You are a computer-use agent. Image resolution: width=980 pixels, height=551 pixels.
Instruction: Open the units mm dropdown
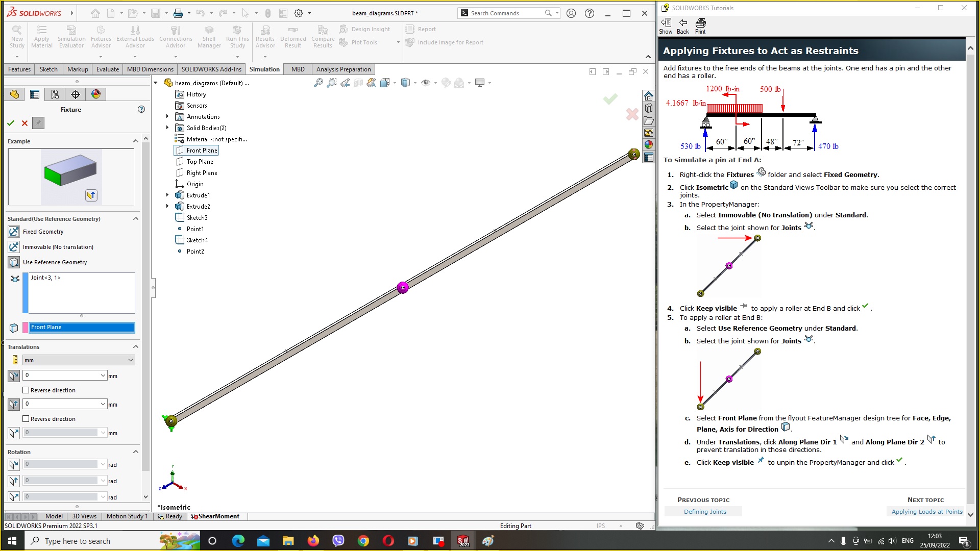pos(79,360)
